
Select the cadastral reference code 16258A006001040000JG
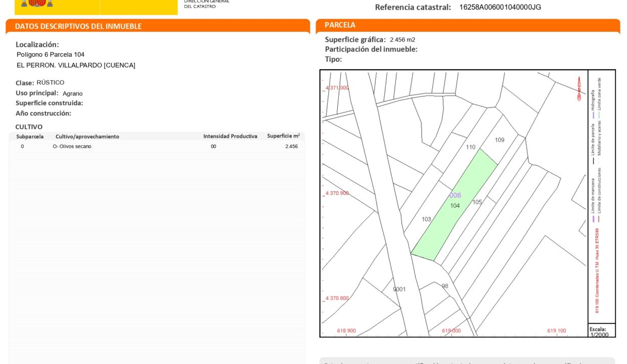(x=500, y=7)
